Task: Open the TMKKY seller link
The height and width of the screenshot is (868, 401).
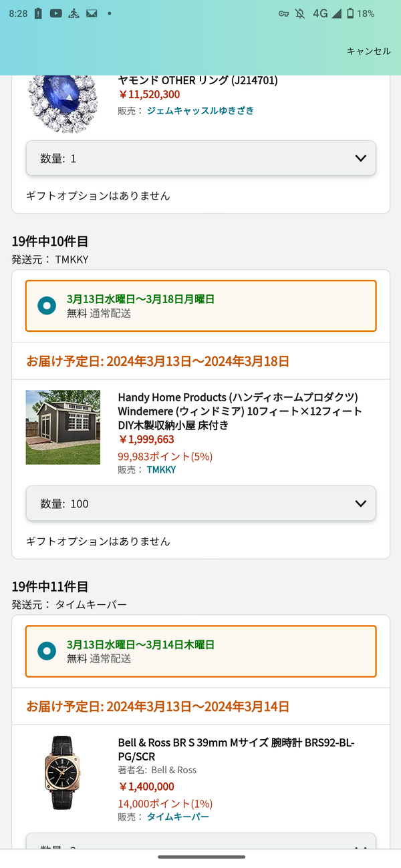Action: pyautogui.click(x=161, y=470)
